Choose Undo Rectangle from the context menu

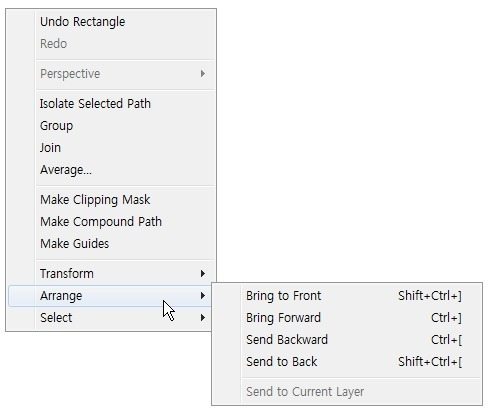pyautogui.click(x=111, y=22)
